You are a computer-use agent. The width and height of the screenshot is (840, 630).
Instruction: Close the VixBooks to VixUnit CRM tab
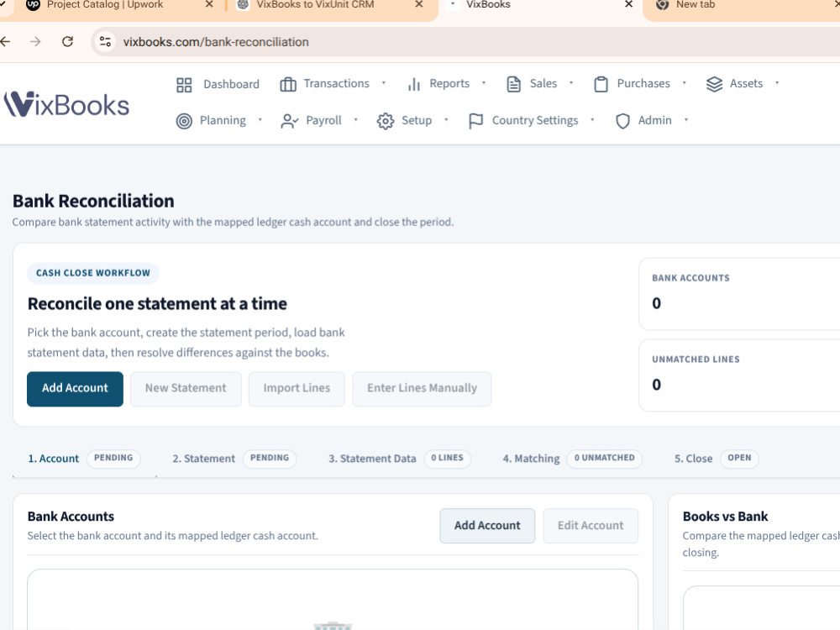tap(419, 4)
